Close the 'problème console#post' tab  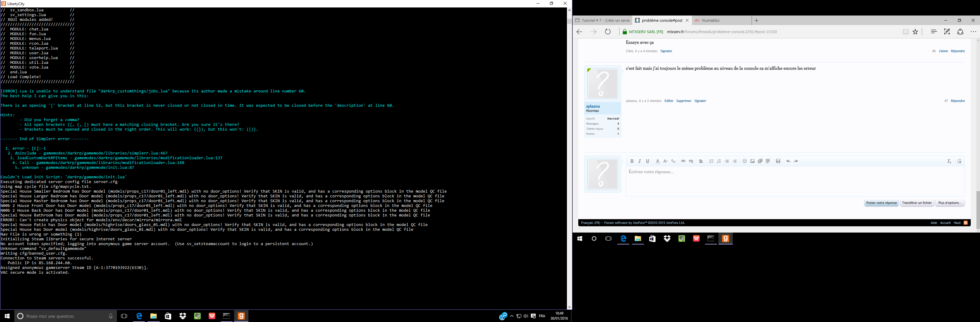point(687,21)
